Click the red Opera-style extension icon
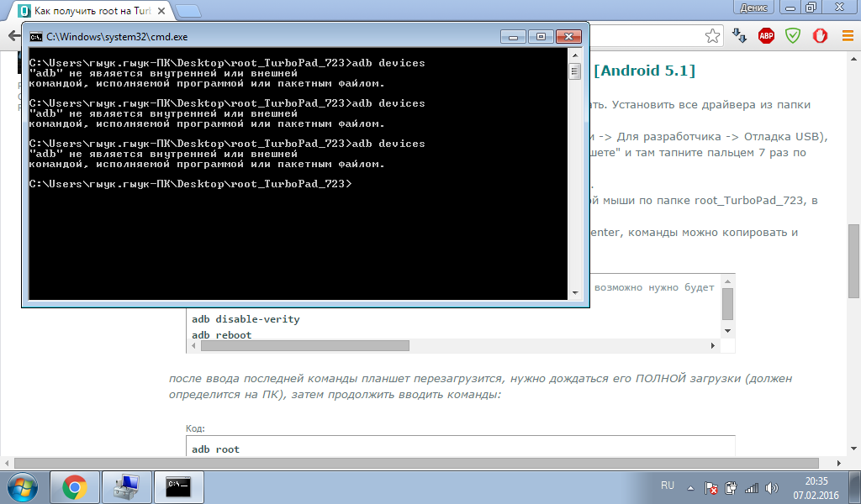 (x=820, y=36)
